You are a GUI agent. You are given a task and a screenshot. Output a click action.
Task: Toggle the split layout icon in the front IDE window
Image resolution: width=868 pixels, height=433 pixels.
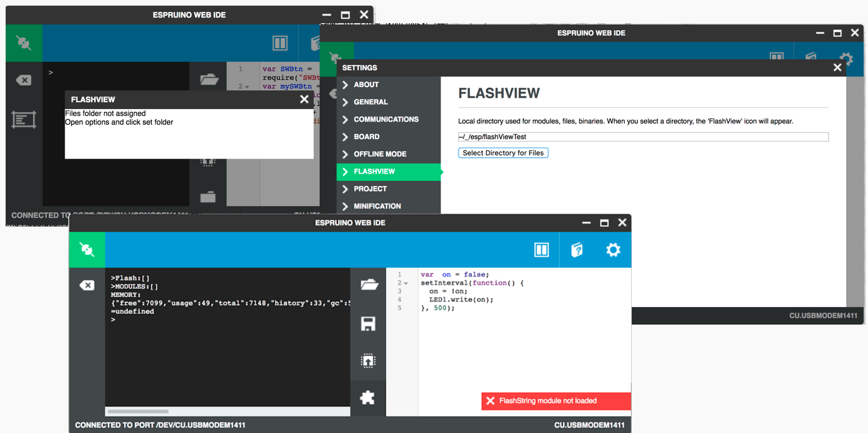(541, 250)
